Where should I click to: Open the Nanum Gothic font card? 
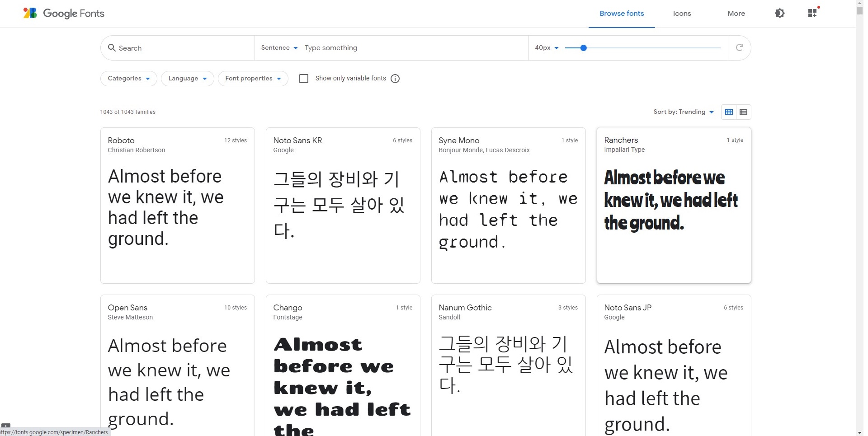pos(509,365)
